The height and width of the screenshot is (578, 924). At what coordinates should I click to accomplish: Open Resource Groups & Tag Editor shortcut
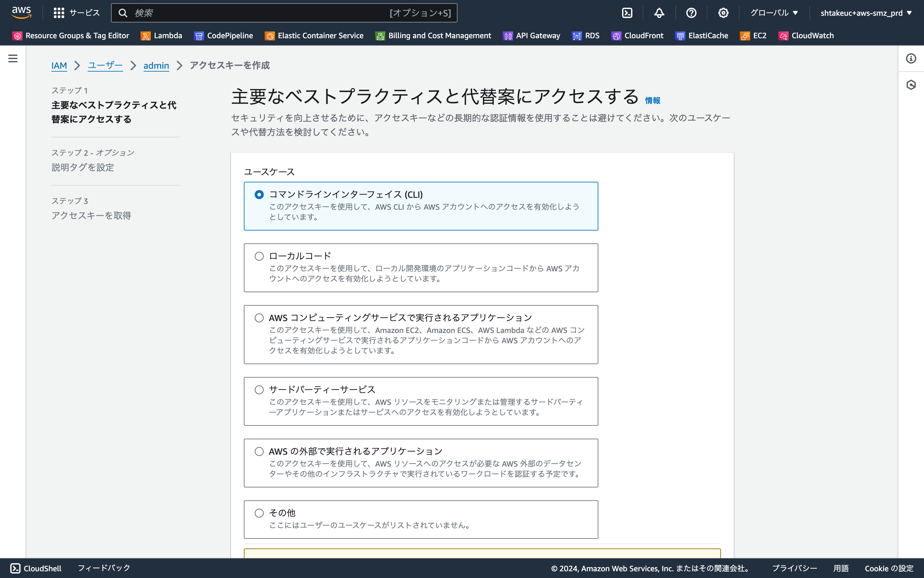click(71, 36)
